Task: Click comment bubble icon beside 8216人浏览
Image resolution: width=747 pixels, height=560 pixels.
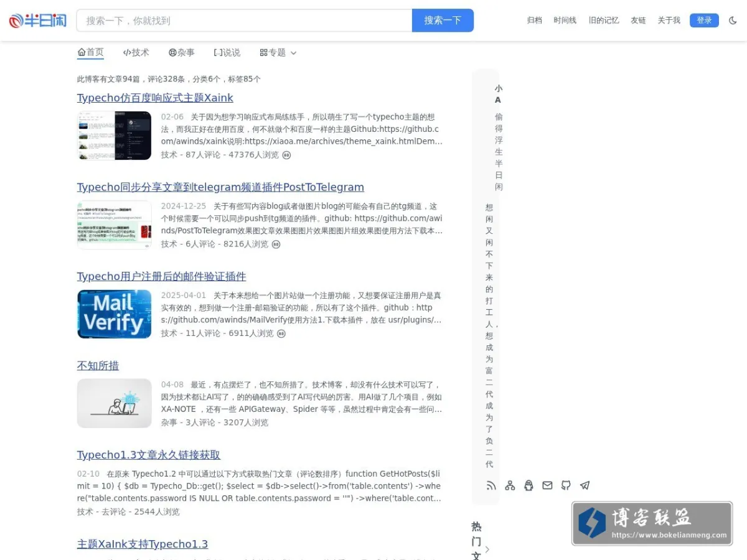Action: (x=276, y=245)
